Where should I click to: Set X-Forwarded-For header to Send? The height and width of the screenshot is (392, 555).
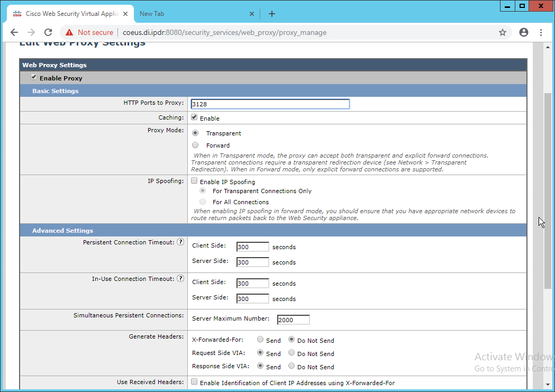(260, 339)
